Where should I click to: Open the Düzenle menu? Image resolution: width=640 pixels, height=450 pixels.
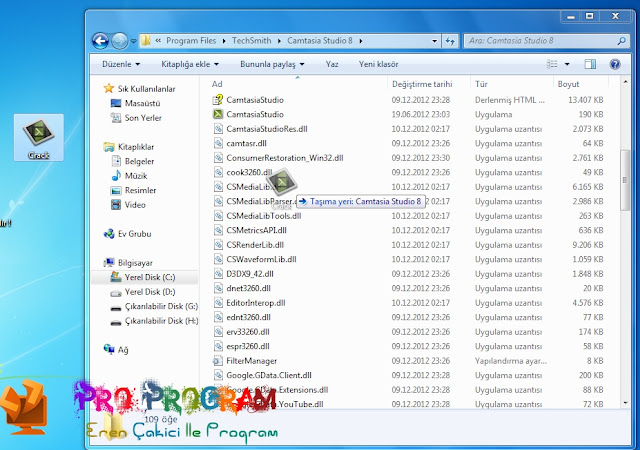[121, 64]
